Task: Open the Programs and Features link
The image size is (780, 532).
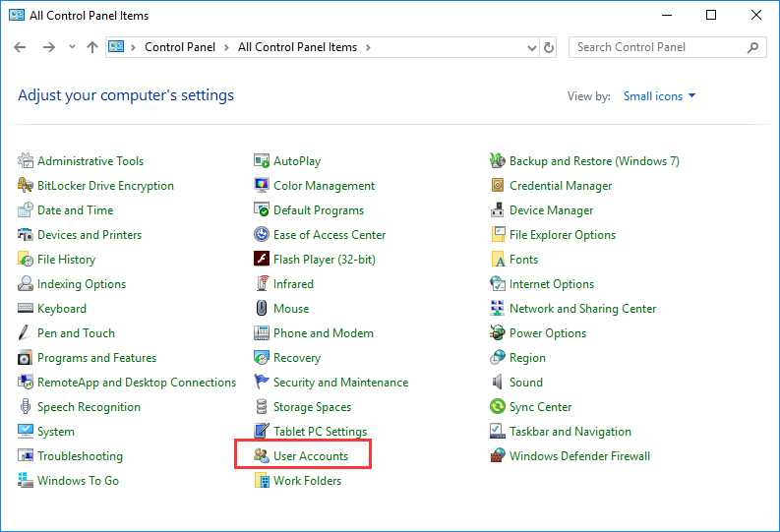Action: pyautogui.click(x=96, y=358)
